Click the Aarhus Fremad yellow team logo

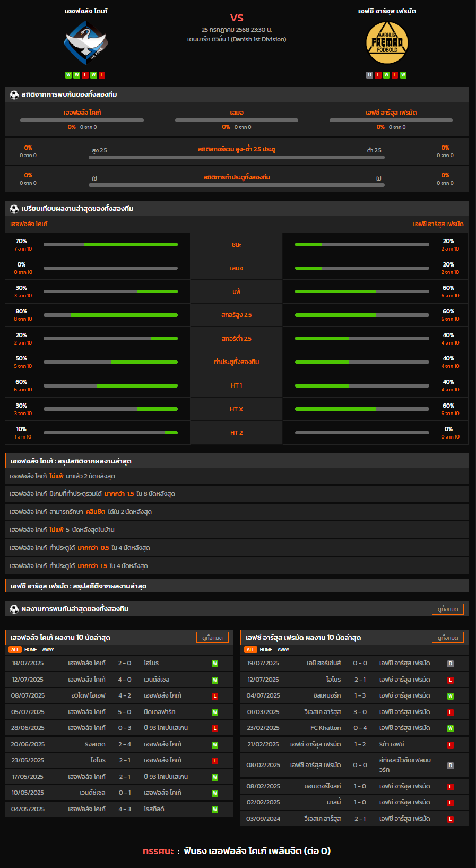click(387, 43)
